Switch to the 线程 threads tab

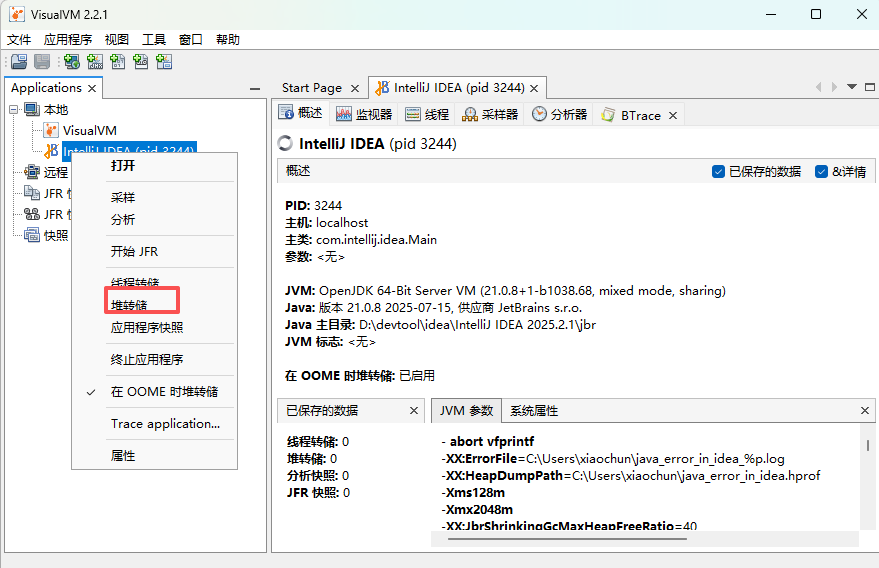[427, 114]
